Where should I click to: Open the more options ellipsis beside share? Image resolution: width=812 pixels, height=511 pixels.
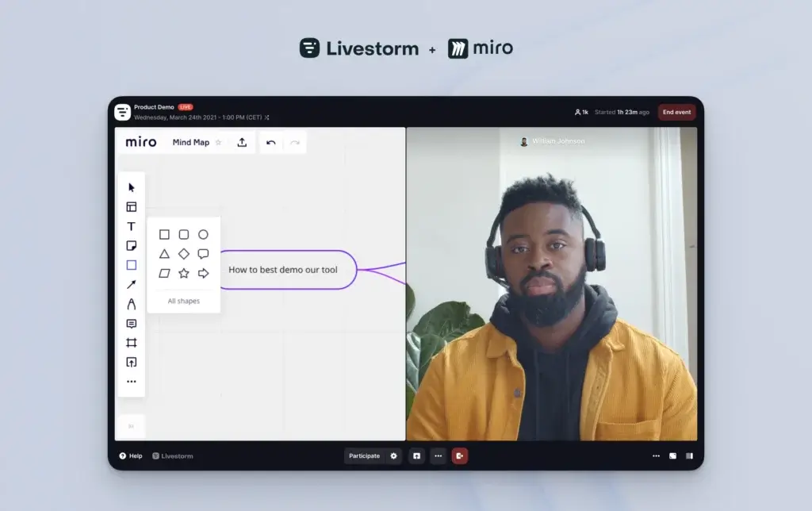[438, 456]
